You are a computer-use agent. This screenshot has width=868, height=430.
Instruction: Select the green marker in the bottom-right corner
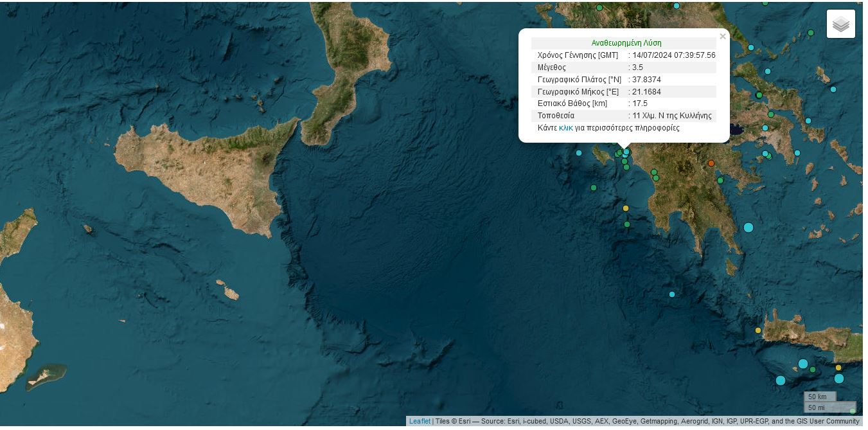point(853,411)
